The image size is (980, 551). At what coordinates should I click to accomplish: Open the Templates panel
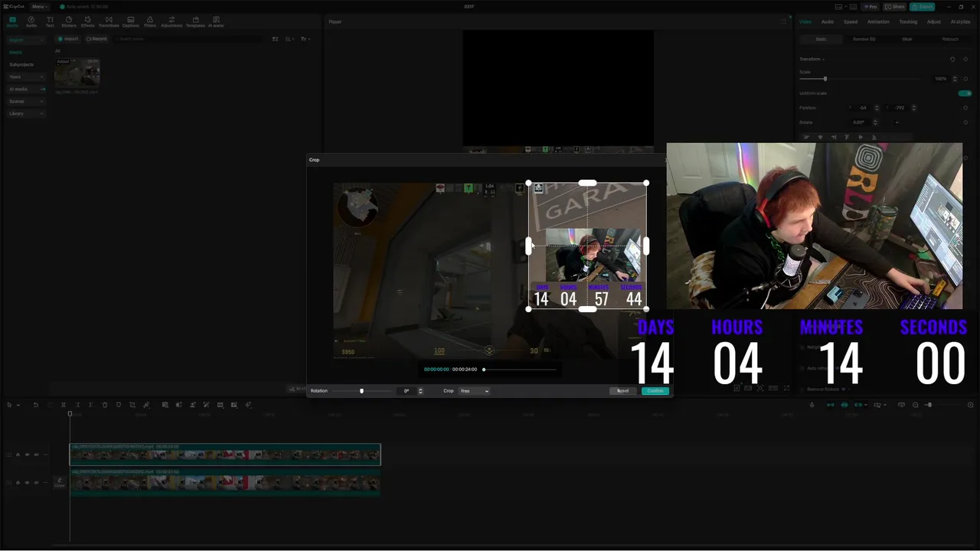click(195, 21)
